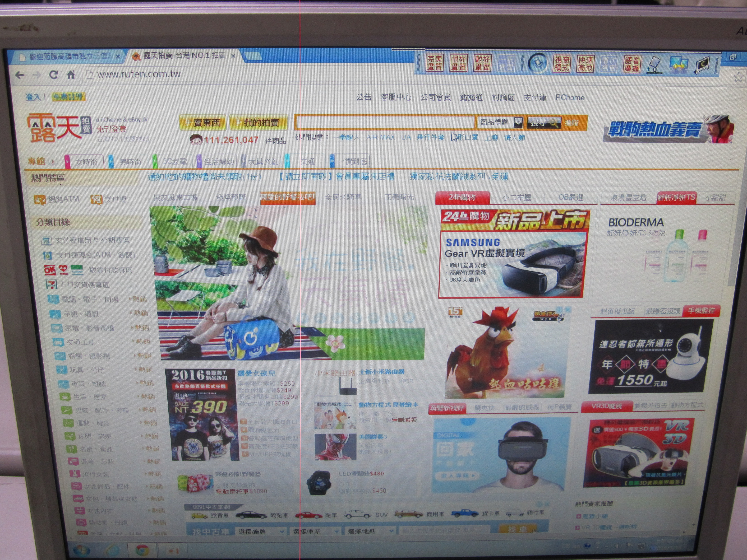747x560 pixels.
Task: Select the 24h購物 tab
Action: point(462,197)
